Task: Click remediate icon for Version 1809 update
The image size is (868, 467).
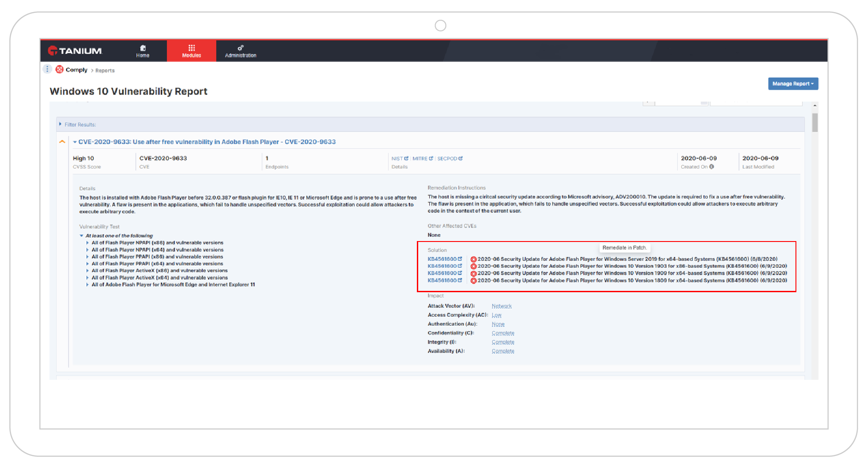Action: click(x=473, y=281)
